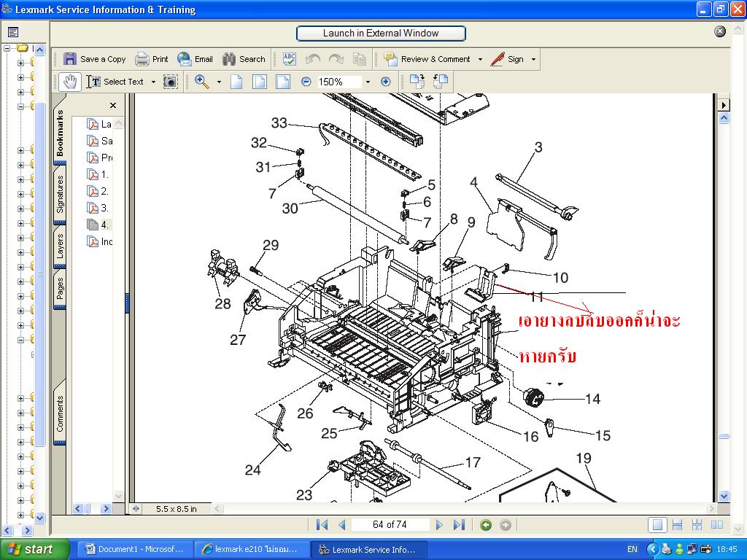Toggle the contents panel icon at top-left
Screen dimensions: 747x560
point(13,32)
